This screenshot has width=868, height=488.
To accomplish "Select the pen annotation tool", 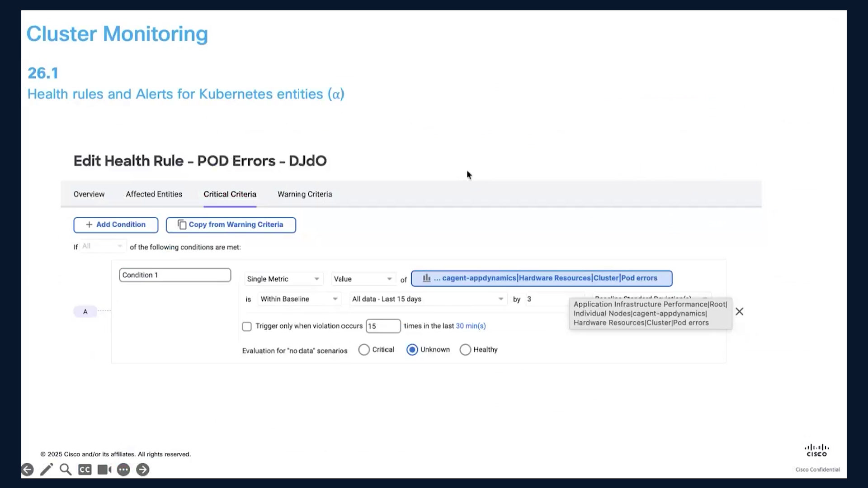I will click(x=47, y=470).
